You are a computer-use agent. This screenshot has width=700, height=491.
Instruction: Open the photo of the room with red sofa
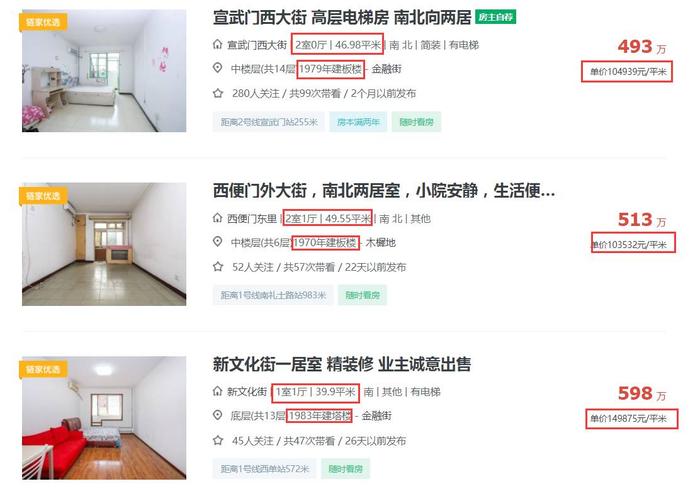tap(104, 418)
